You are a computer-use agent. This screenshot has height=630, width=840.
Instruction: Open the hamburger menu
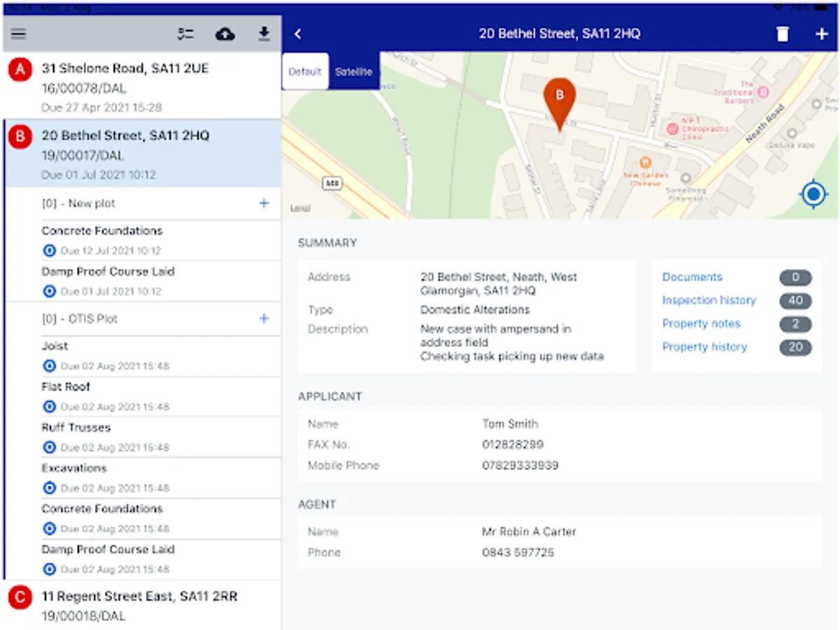pyautogui.click(x=18, y=34)
